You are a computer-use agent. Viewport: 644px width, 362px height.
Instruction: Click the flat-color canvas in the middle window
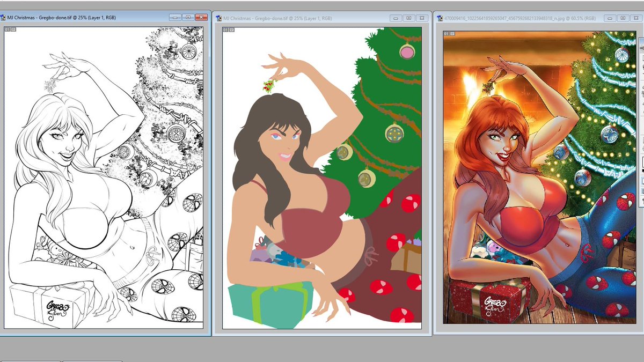322,178
